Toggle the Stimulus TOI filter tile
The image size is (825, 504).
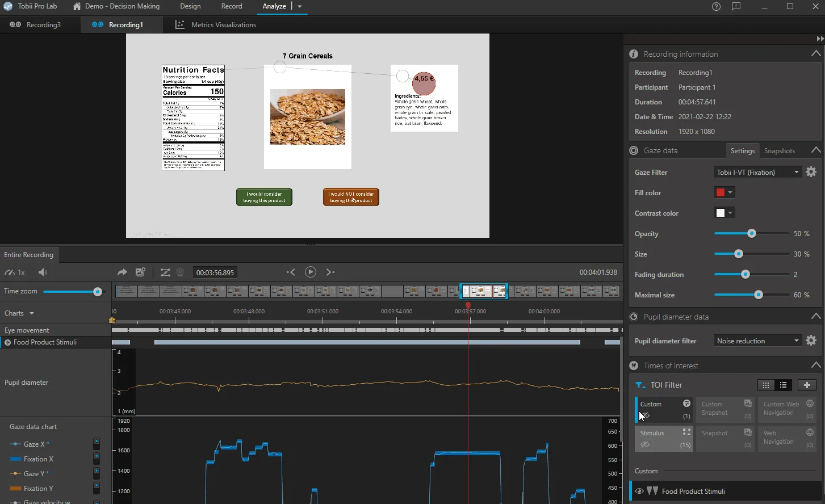663,439
